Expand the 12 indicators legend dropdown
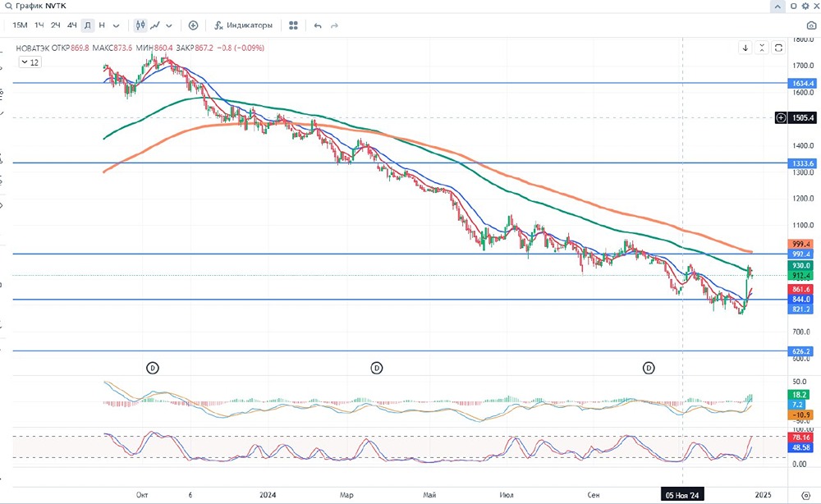This screenshot has width=821, height=504. coord(30,62)
